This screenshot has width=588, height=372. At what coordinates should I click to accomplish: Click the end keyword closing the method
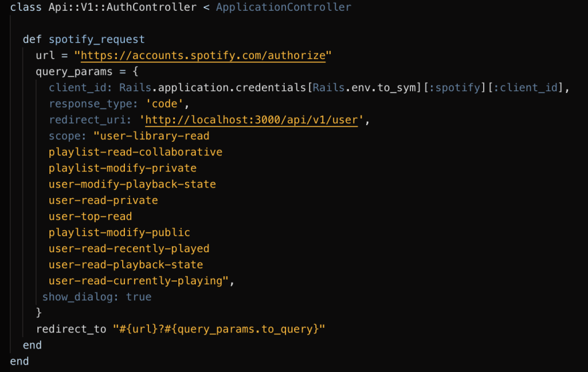[x=32, y=345]
